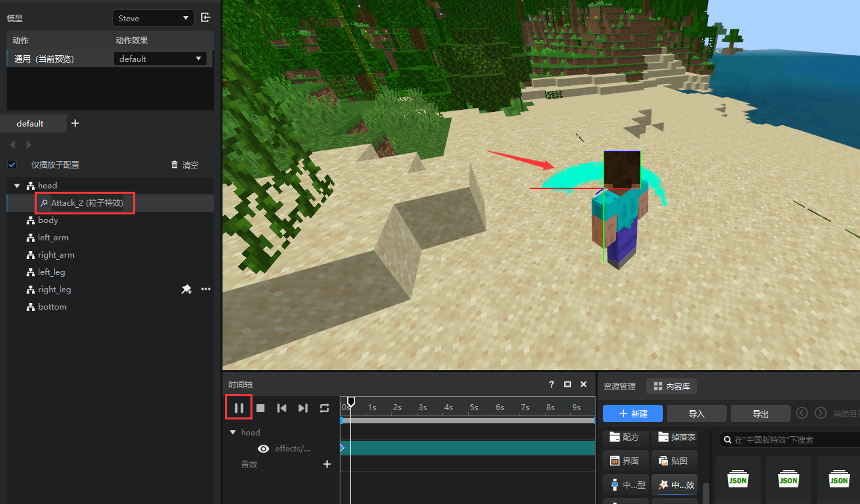Click 新建 new button
Image resolution: width=860 pixels, height=504 pixels.
(x=633, y=413)
